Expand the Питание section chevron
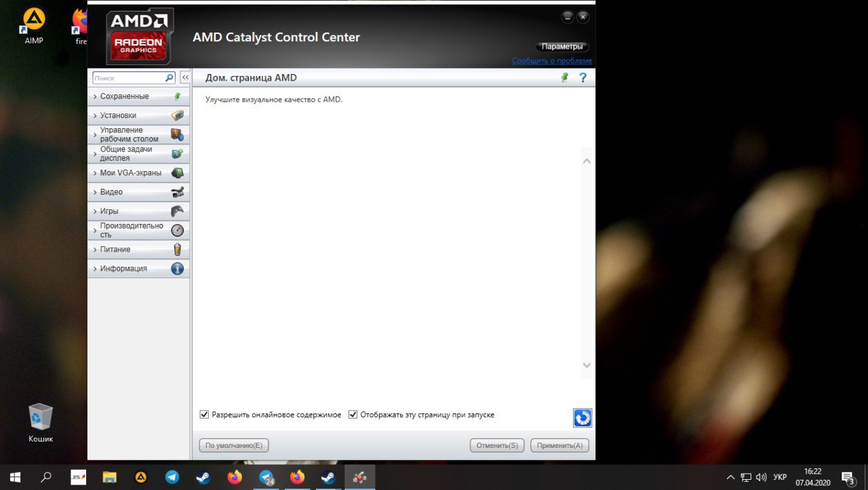Screen dimensions: 868x490 pyautogui.click(x=95, y=249)
